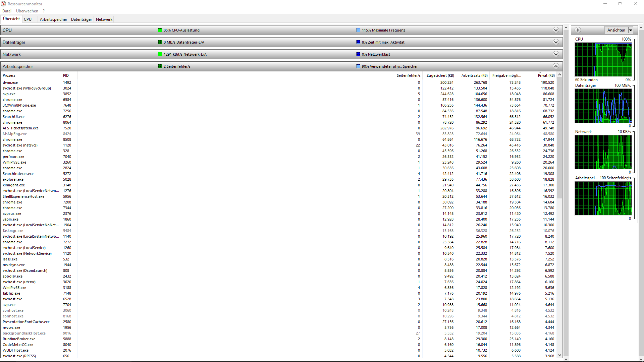This screenshot has height=362, width=644.
Task: Switch to the Arbeitsspeicher tab
Action: (x=53, y=19)
